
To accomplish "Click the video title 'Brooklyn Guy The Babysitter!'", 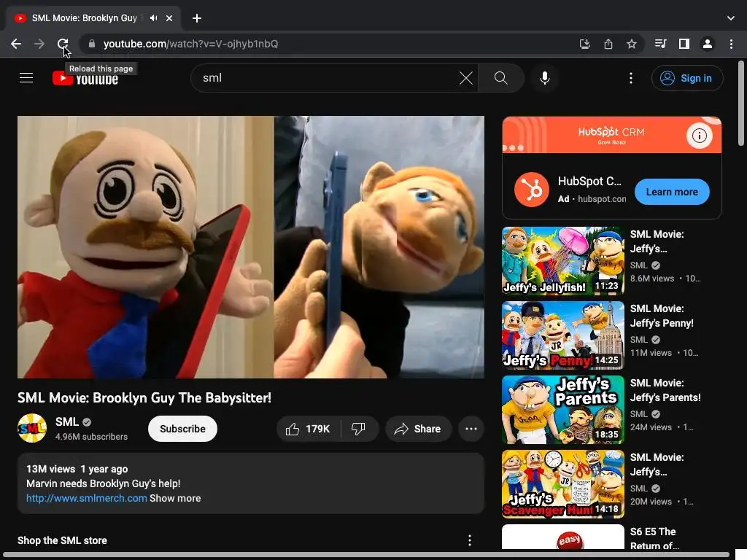I will click(144, 397).
